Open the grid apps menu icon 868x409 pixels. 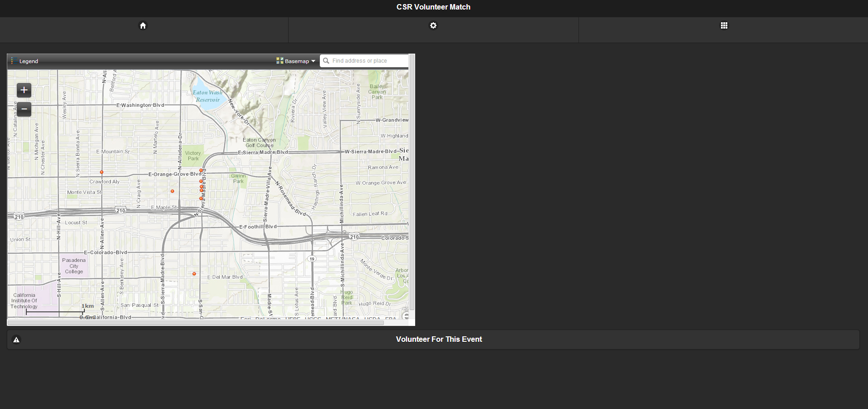[724, 25]
